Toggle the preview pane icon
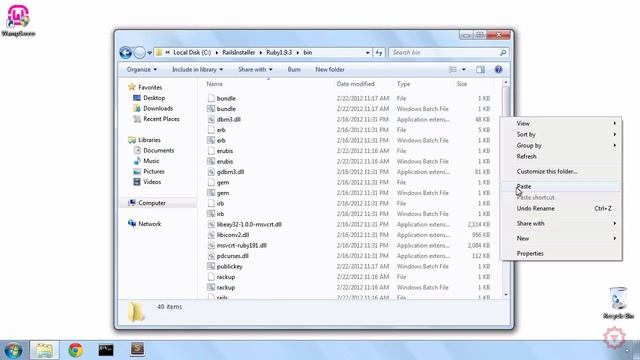Screen dimensions: 640x360 pos(480,70)
